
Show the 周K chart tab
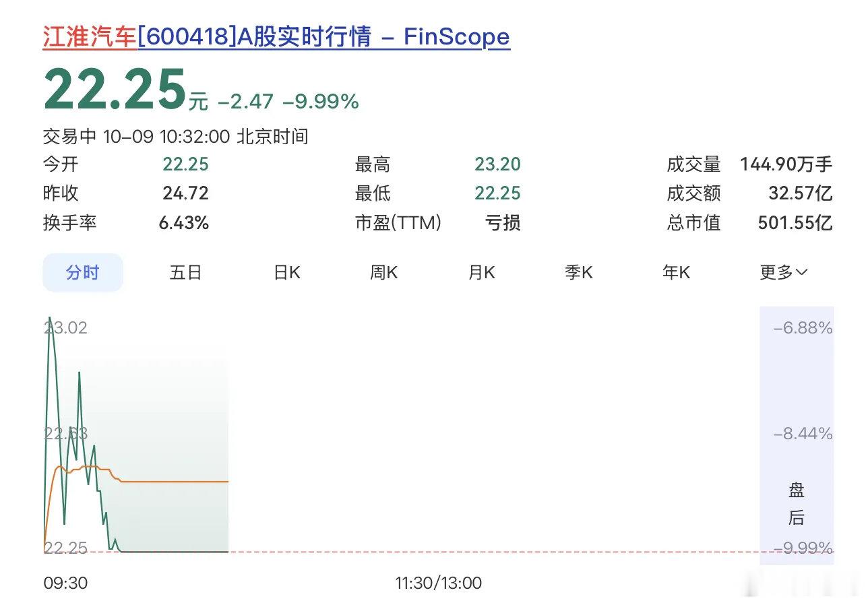pyautogui.click(x=384, y=273)
